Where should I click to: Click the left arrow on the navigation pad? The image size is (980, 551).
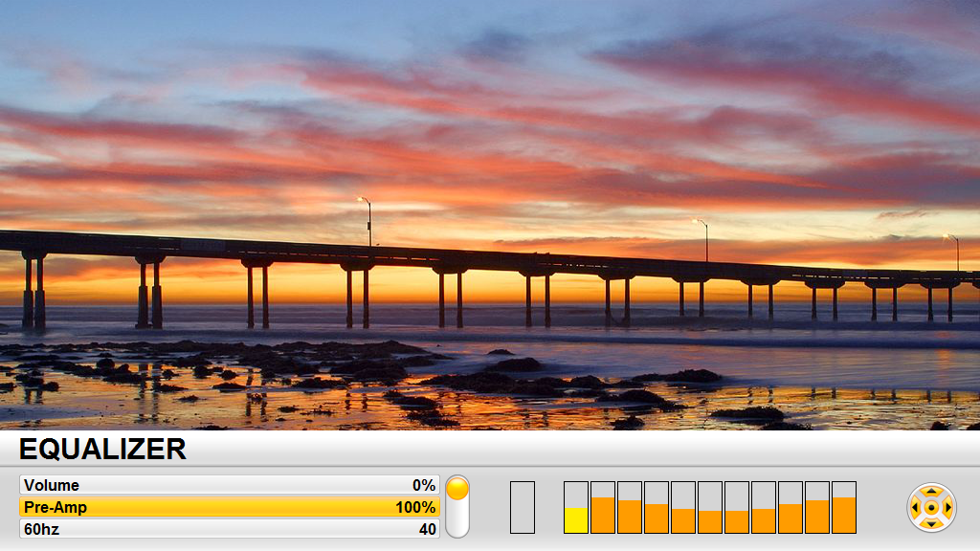tap(916, 507)
